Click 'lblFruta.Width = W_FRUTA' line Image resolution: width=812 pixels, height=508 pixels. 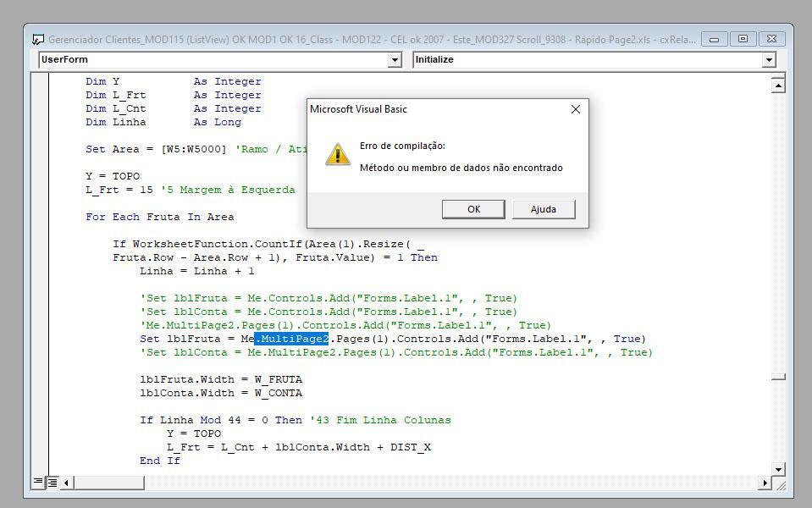[221, 379]
